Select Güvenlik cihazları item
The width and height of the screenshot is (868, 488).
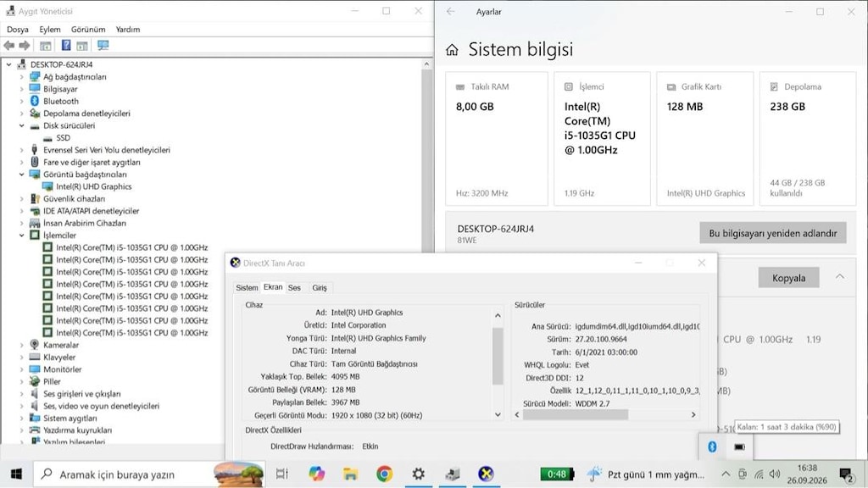pos(75,198)
